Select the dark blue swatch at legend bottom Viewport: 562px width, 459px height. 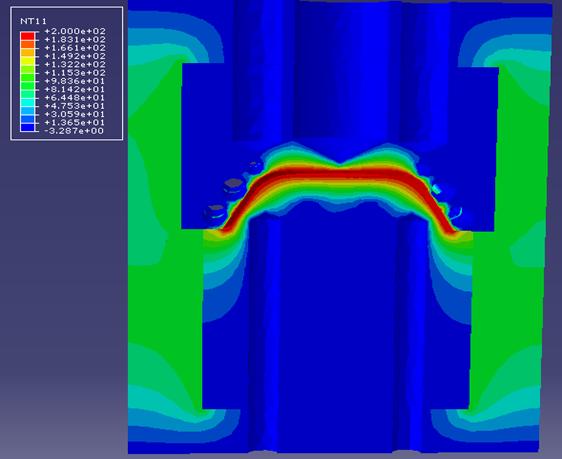[28, 127]
